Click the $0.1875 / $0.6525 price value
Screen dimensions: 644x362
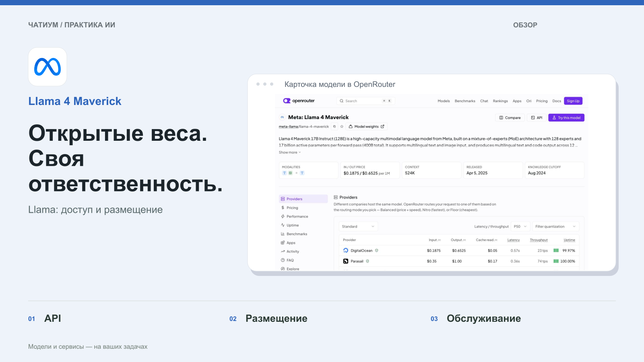(x=361, y=173)
